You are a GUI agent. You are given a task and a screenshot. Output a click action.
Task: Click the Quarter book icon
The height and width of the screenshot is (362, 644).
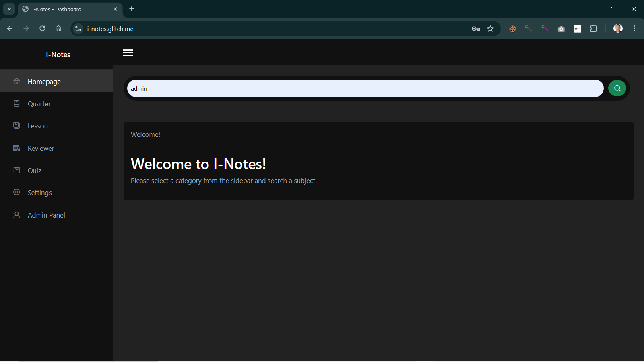[x=17, y=103]
